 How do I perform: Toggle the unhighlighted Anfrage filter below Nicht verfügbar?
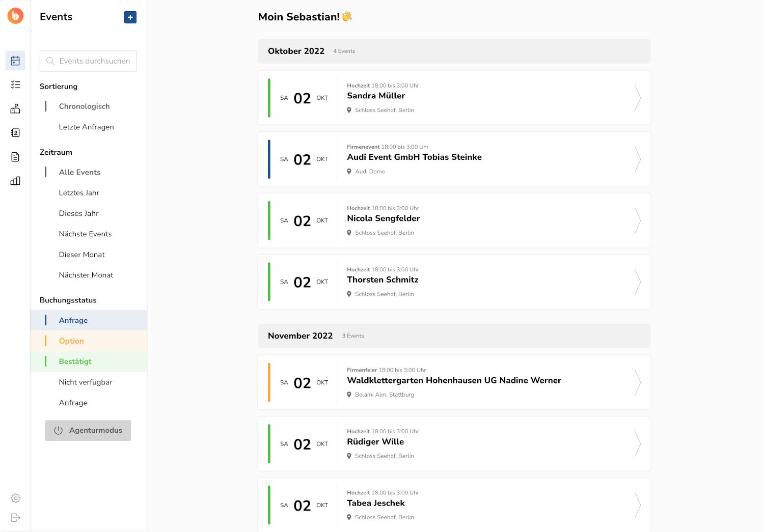point(73,403)
